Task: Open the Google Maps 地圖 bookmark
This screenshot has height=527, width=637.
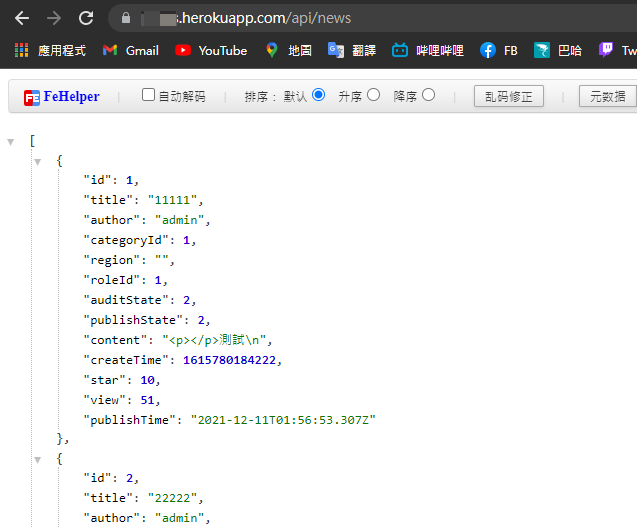Action: tap(289, 50)
